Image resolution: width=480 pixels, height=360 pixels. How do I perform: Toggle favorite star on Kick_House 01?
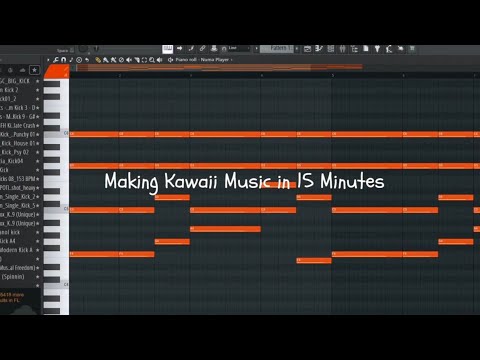[37, 143]
